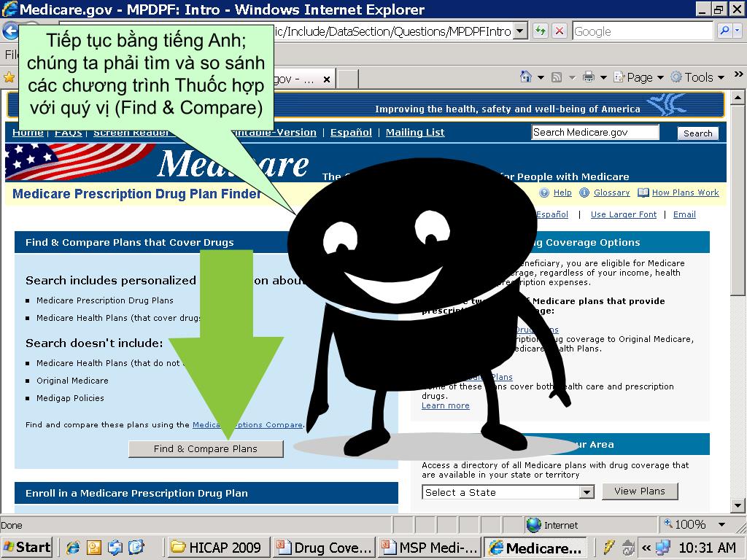Click the network monitors tray icon

(x=662, y=548)
